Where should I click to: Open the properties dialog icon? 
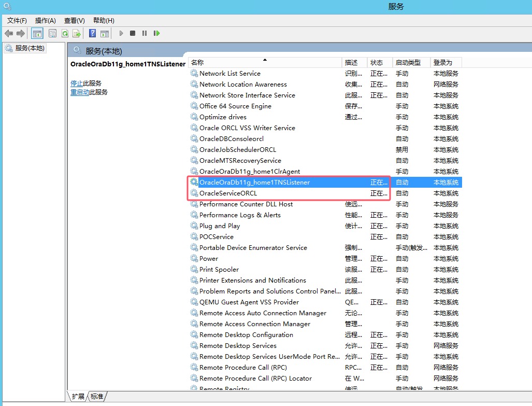[x=52, y=33]
